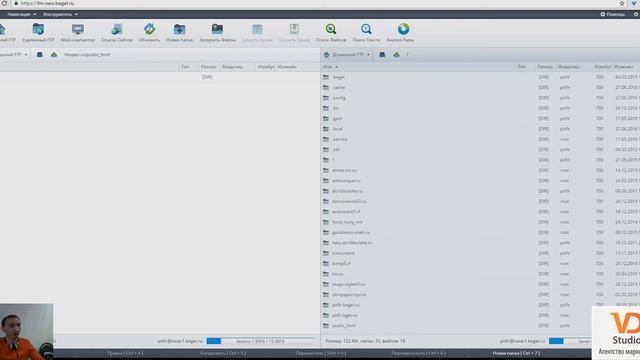The image size is (640, 360).
Task: Refresh the listing with Обновить icon
Action: 149,33
